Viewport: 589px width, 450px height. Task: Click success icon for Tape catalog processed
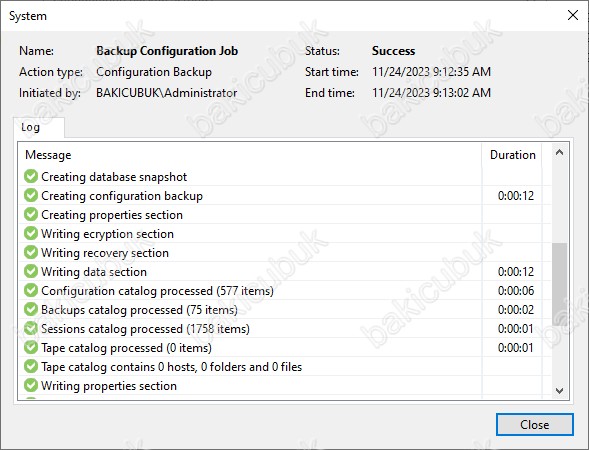click(x=31, y=347)
